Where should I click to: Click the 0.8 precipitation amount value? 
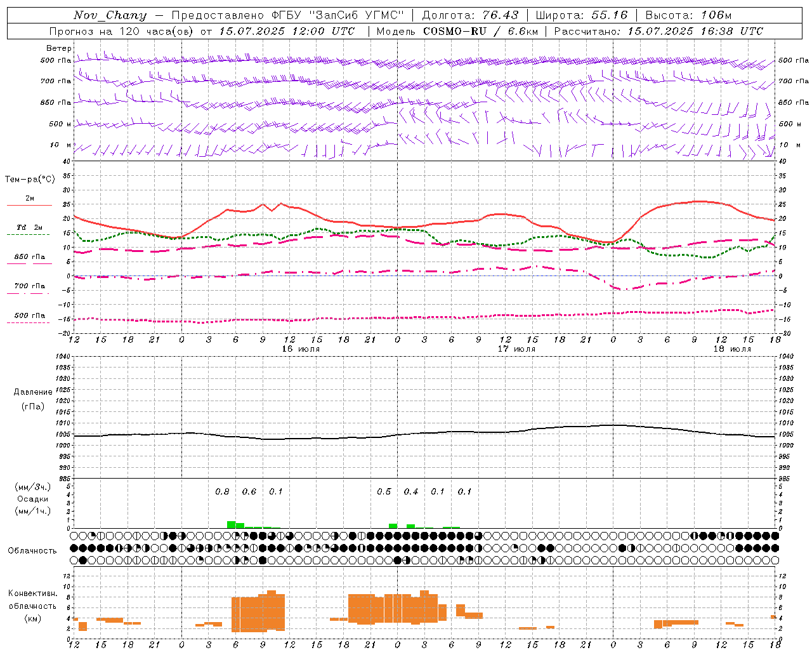point(222,492)
